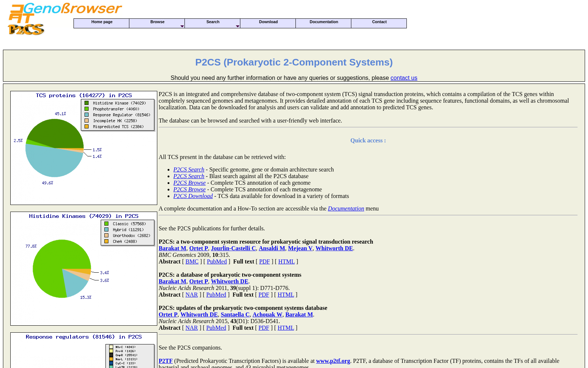
Task: Click author Santaella C link
Action: (x=235, y=315)
